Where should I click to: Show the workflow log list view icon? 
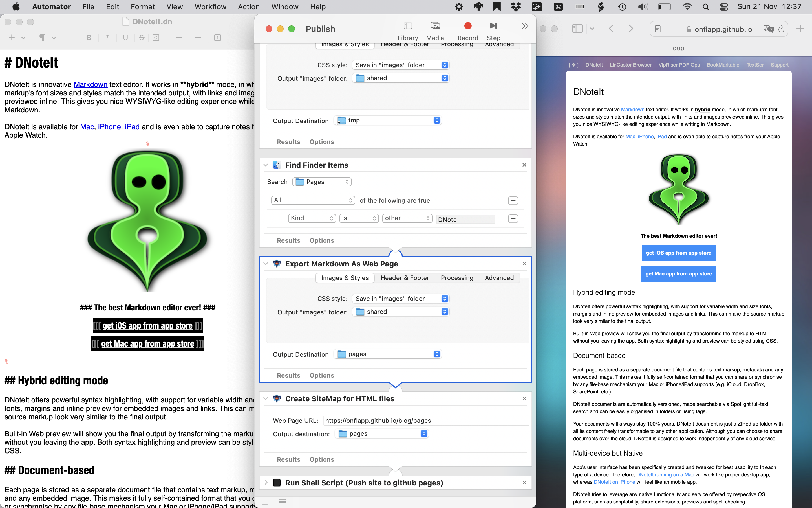264,502
